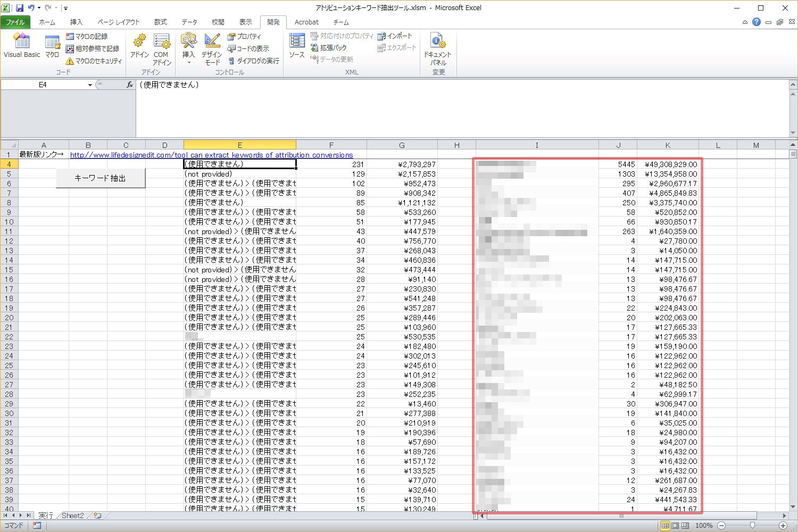Open 拡張パック expansion packs
The image size is (798, 532).
point(328,47)
